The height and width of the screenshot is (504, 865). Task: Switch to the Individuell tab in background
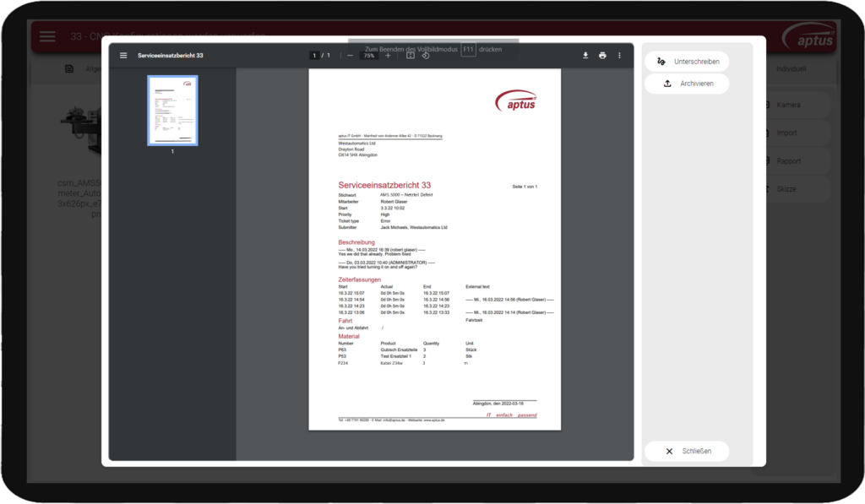pos(791,69)
